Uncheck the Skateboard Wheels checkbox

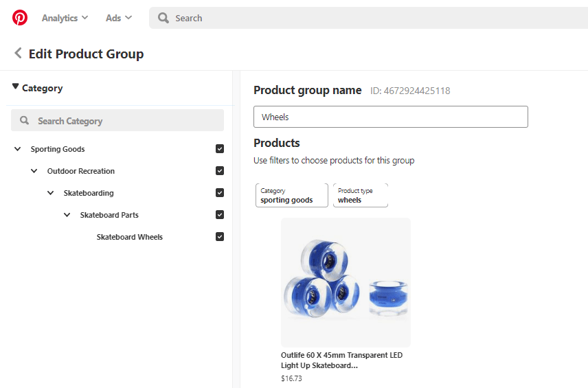(x=220, y=236)
